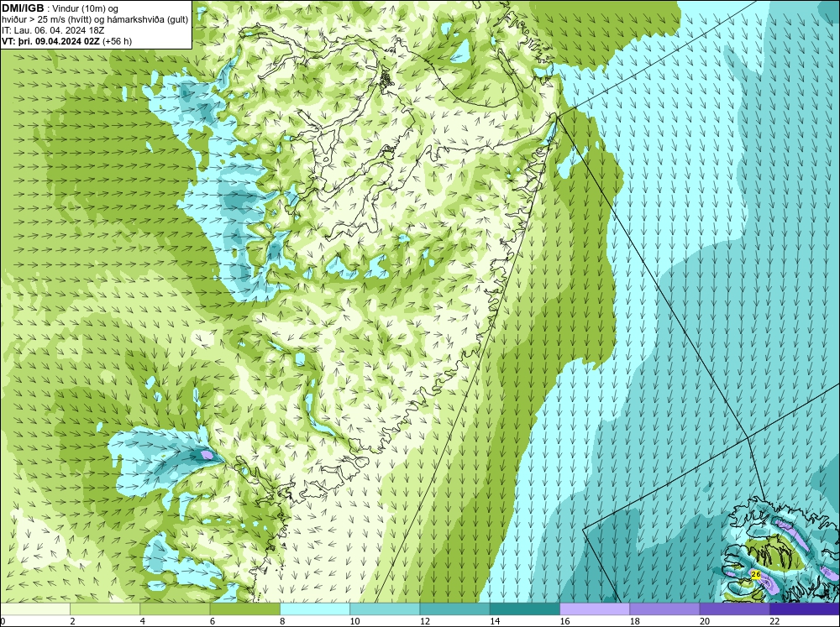840x627 pixels.
Task: Click the legend label 2
Action: [x=72, y=621]
